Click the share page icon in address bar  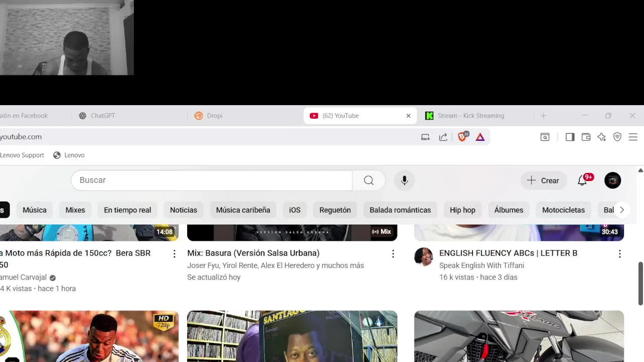pyautogui.click(x=443, y=137)
